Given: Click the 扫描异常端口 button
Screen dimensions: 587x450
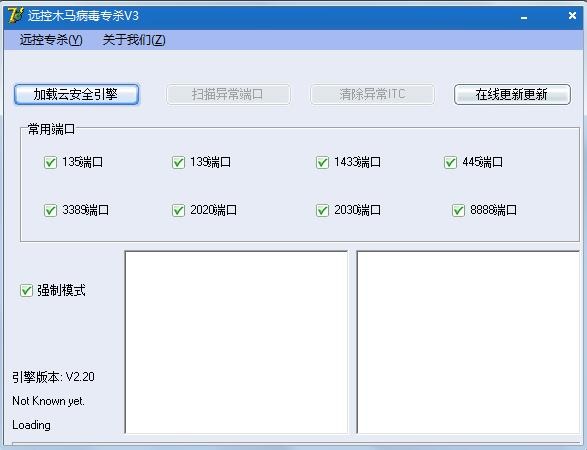Looking at the screenshot, I should click(228, 94).
